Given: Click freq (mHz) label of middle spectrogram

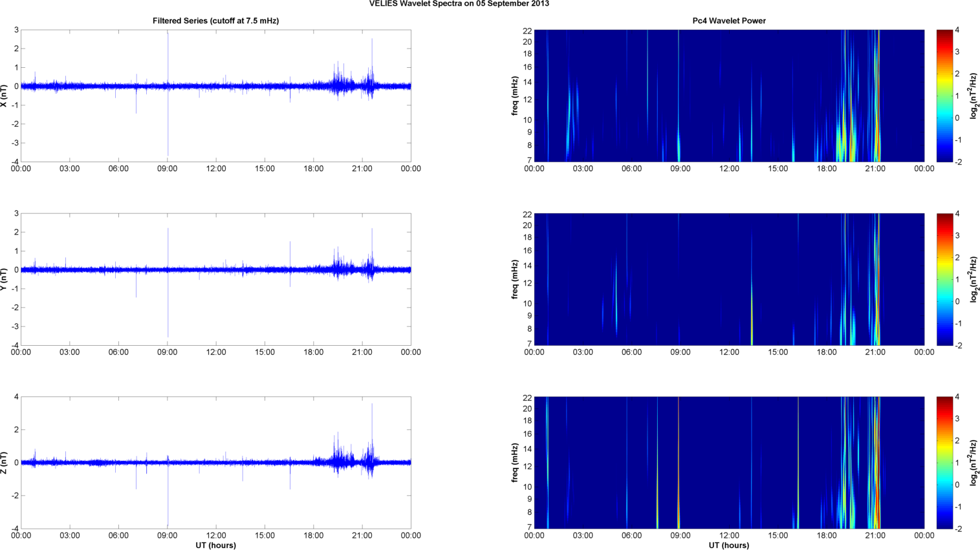Looking at the screenshot, I should (515, 279).
